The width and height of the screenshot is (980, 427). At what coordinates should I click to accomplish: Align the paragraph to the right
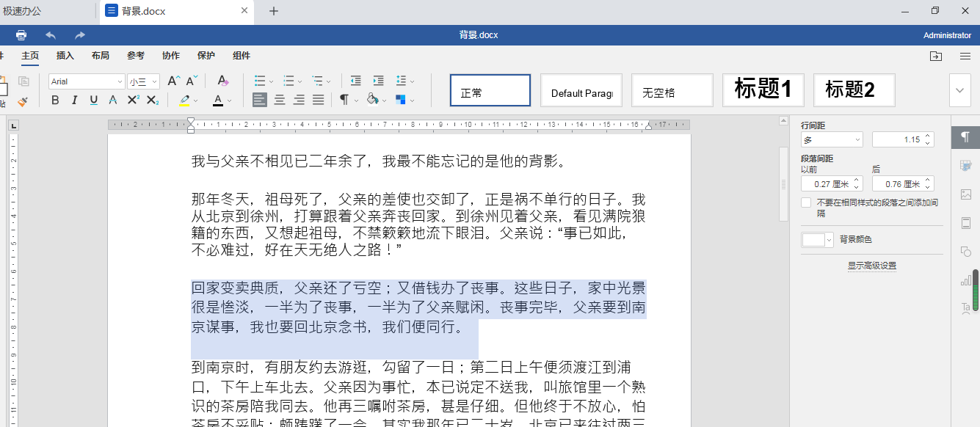pyautogui.click(x=299, y=100)
